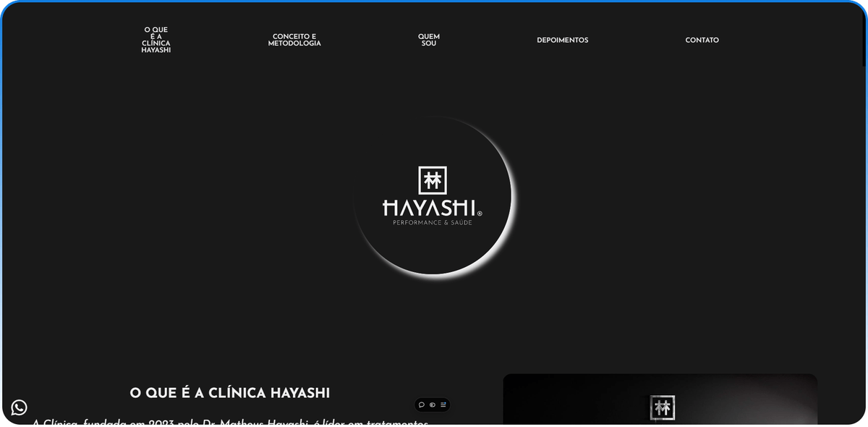This screenshot has width=868, height=427.
Task: Open the clinic video thumbnail with logo
Action: tap(660, 399)
